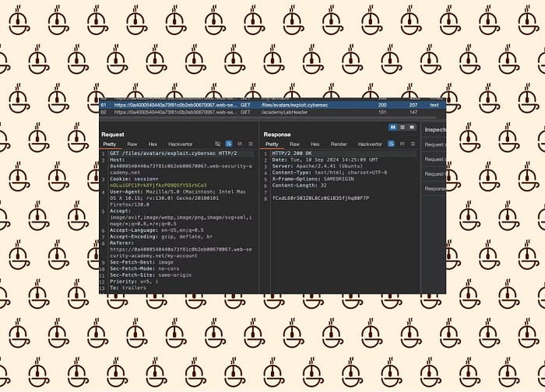The image size is (545, 392).
Task: Click GET method cell in row 61
Action: pos(245,105)
